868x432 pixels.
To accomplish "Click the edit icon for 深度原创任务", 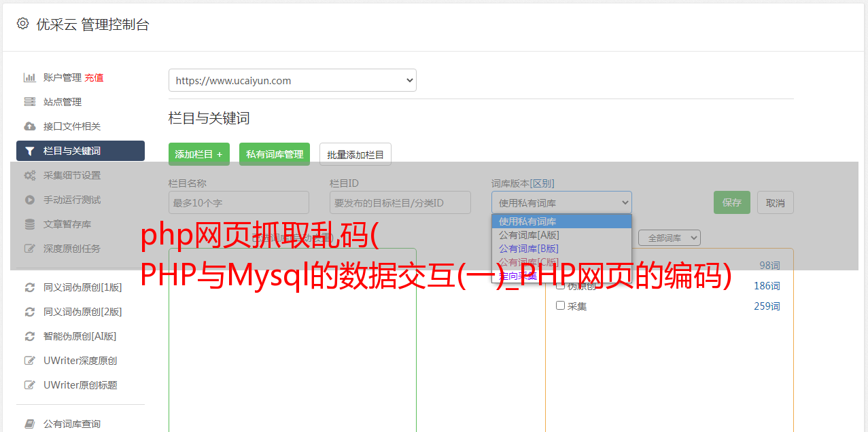I will 29,249.
